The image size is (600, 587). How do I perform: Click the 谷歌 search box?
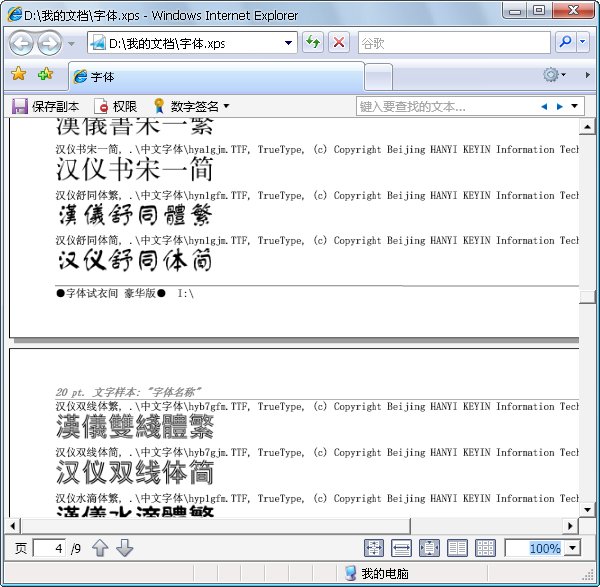(x=454, y=42)
